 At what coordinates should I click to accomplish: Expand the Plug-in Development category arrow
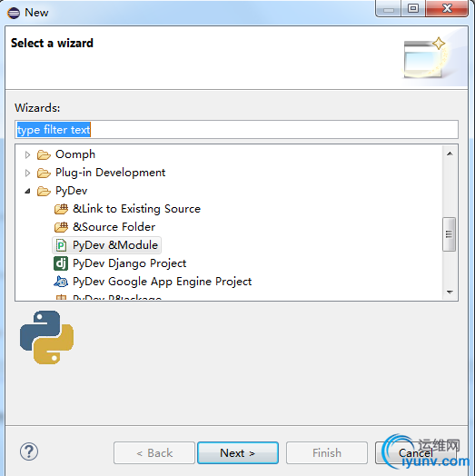click(x=27, y=173)
